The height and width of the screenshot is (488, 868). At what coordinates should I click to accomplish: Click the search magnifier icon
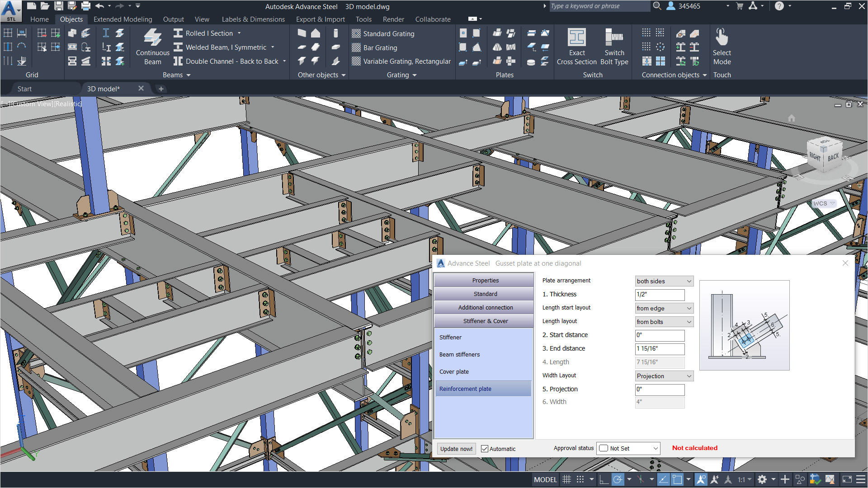click(x=657, y=6)
